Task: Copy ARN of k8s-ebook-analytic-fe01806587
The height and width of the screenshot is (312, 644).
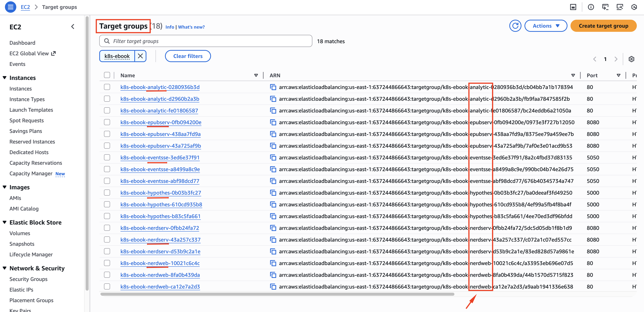Action: 273,111
